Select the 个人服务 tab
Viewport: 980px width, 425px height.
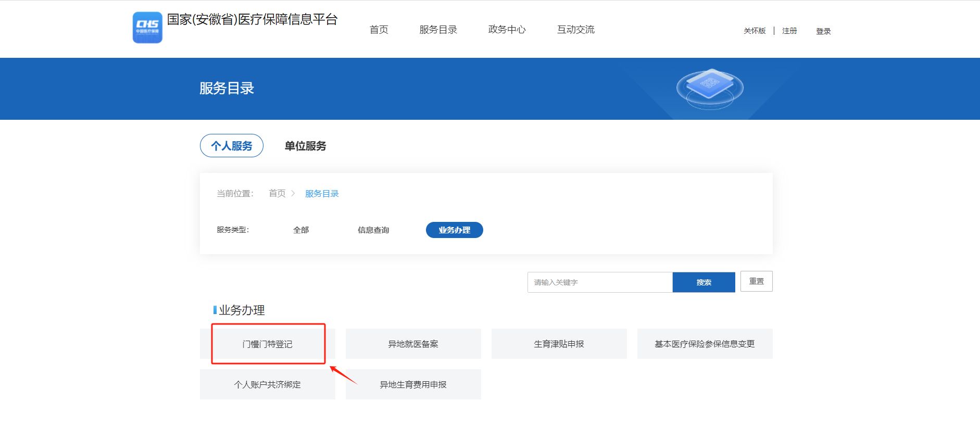pyautogui.click(x=232, y=146)
